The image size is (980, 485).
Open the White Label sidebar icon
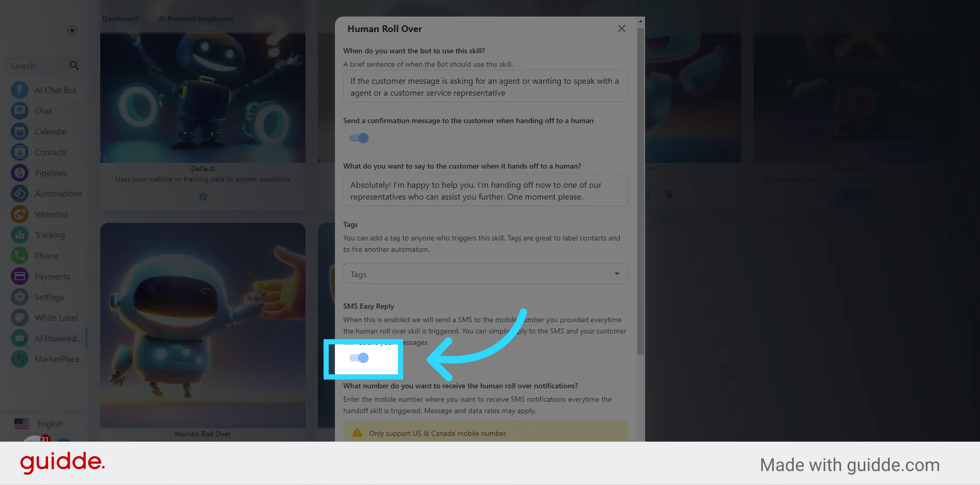(20, 317)
